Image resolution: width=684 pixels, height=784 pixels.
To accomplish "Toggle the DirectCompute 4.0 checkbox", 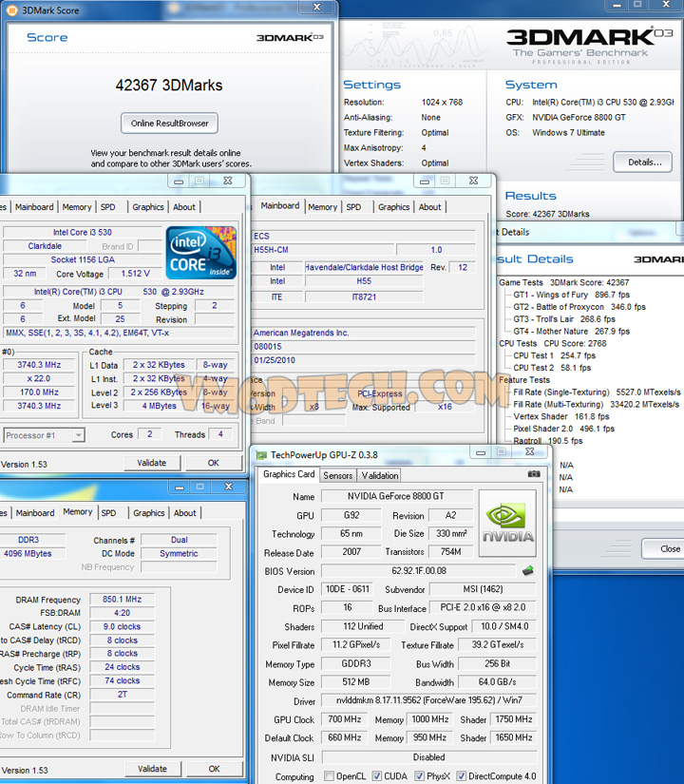I will click(461, 776).
